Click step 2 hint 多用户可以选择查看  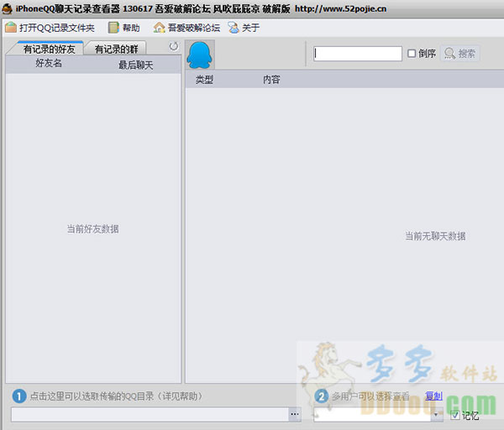coord(370,396)
